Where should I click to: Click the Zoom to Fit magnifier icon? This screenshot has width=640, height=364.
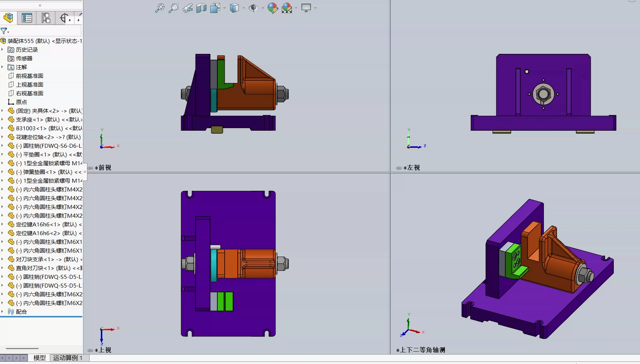pos(159,8)
